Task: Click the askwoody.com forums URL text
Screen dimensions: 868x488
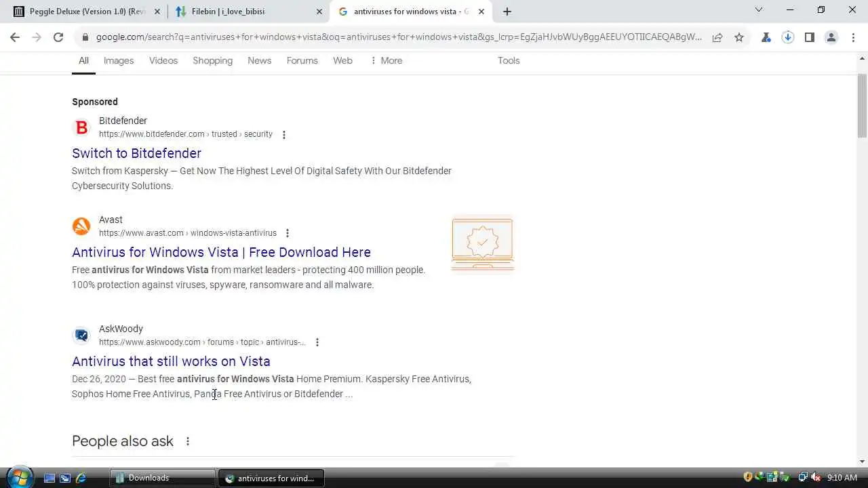Action: pos(202,342)
